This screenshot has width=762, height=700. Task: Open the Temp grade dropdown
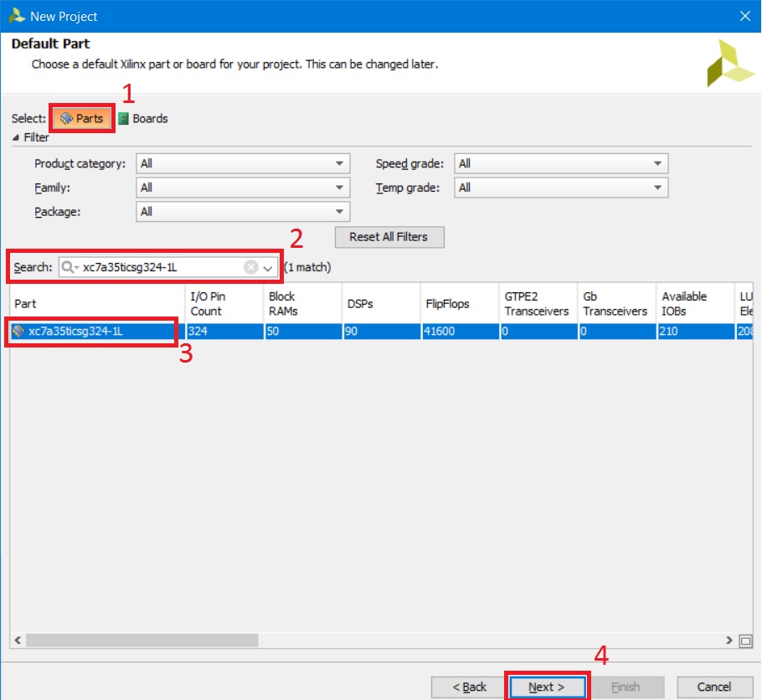[x=561, y=188]
